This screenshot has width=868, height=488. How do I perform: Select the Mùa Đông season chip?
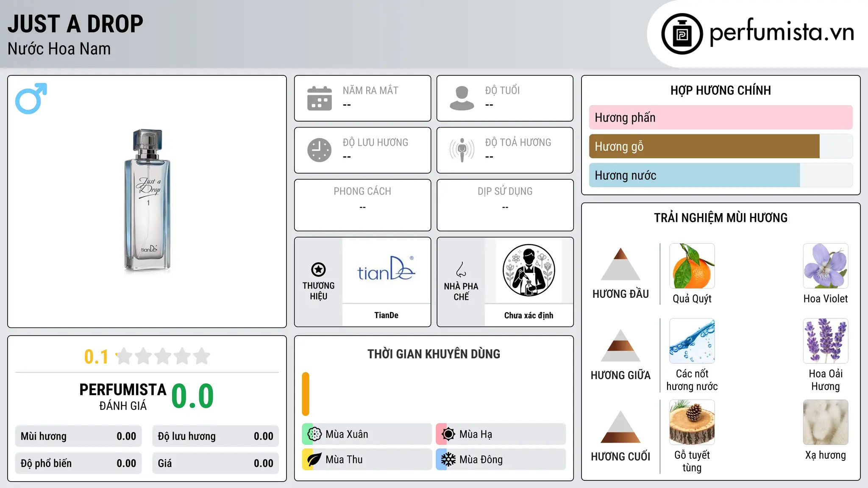pos(501,460)
